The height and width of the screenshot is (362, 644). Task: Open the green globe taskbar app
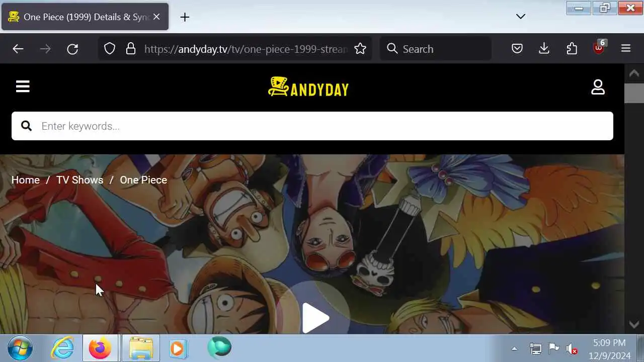coord(219,347)
